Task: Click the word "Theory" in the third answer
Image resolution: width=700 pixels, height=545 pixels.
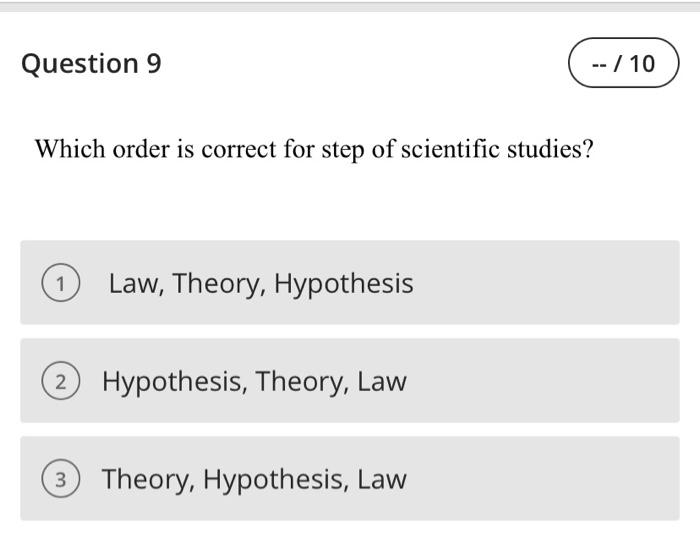Action: click(148, 479)
